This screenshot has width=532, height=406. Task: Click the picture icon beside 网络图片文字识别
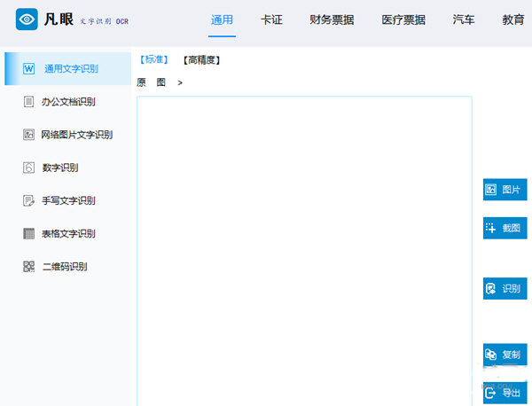28,135
